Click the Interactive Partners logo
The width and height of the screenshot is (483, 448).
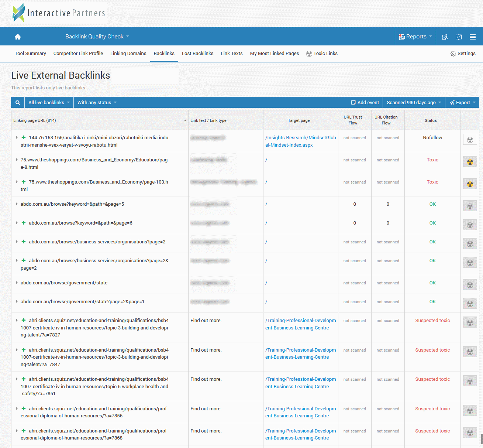(x=59, y=13)
